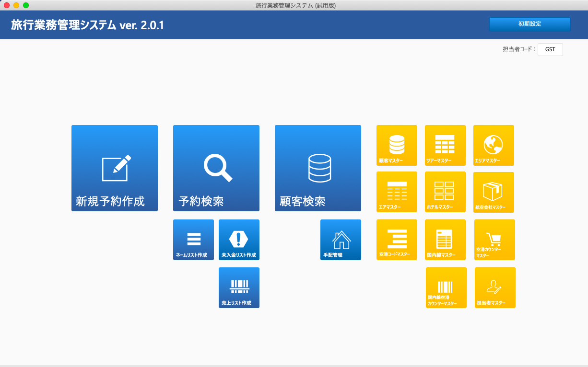Open ホテルマスター tile
Screen dimensions: 588x367
coord(445,192)
